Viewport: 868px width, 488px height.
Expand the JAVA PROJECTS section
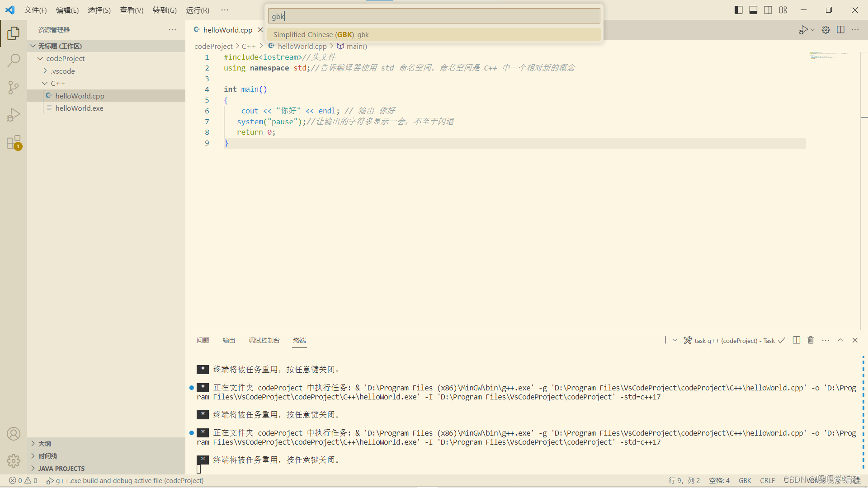pos(106,469)
